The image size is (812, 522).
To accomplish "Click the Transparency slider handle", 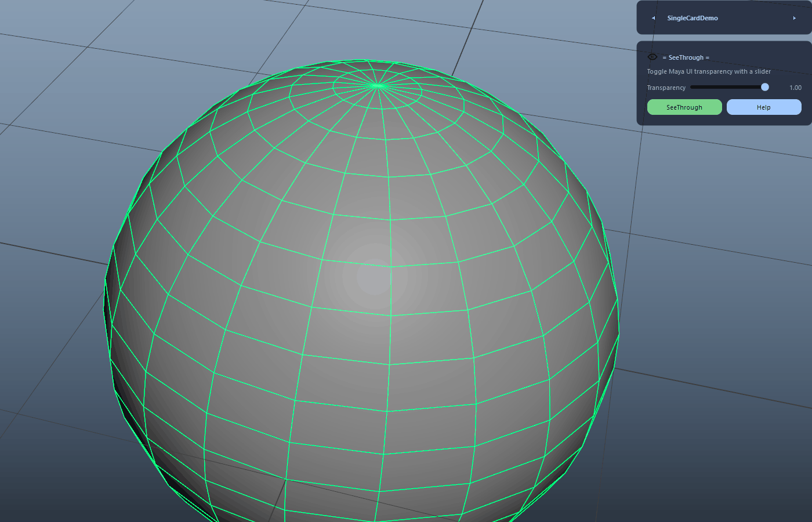I will pyautogui.click(x=765, y=87).
